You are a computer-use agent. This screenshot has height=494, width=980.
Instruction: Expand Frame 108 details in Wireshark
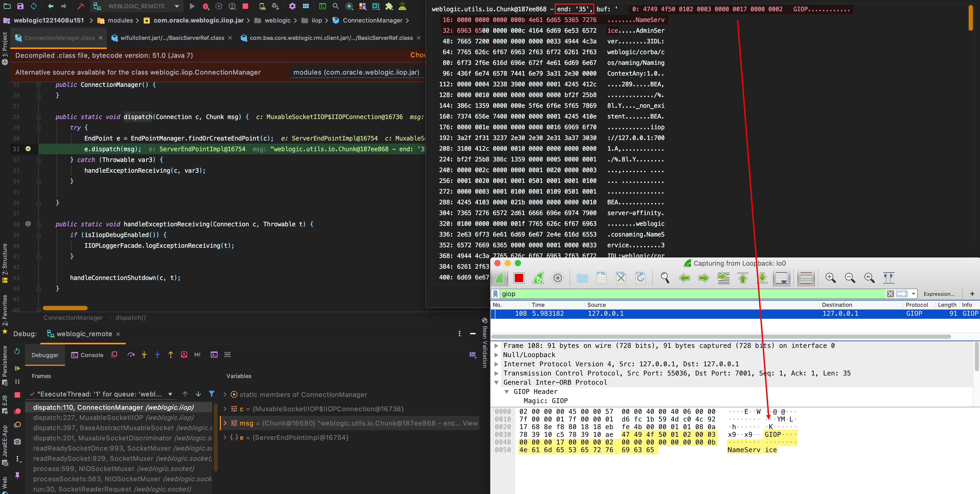point(496,346)
